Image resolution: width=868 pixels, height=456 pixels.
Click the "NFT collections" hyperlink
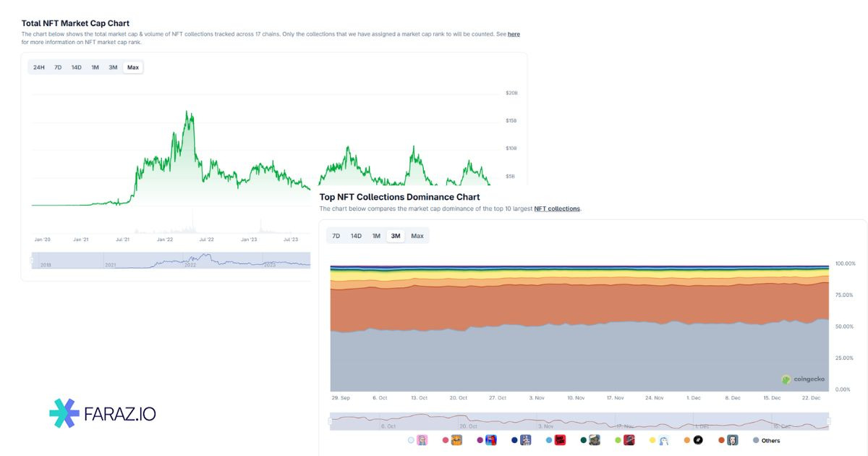coord(557,208)
